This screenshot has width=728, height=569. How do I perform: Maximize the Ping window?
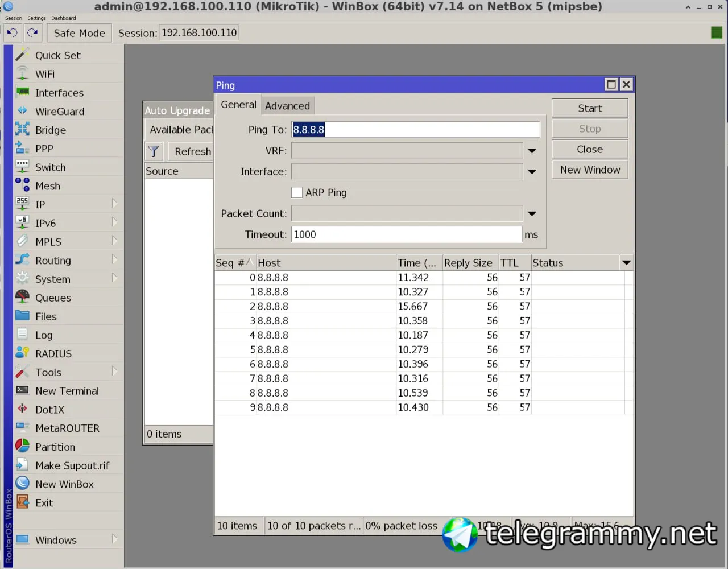(611, 84)
